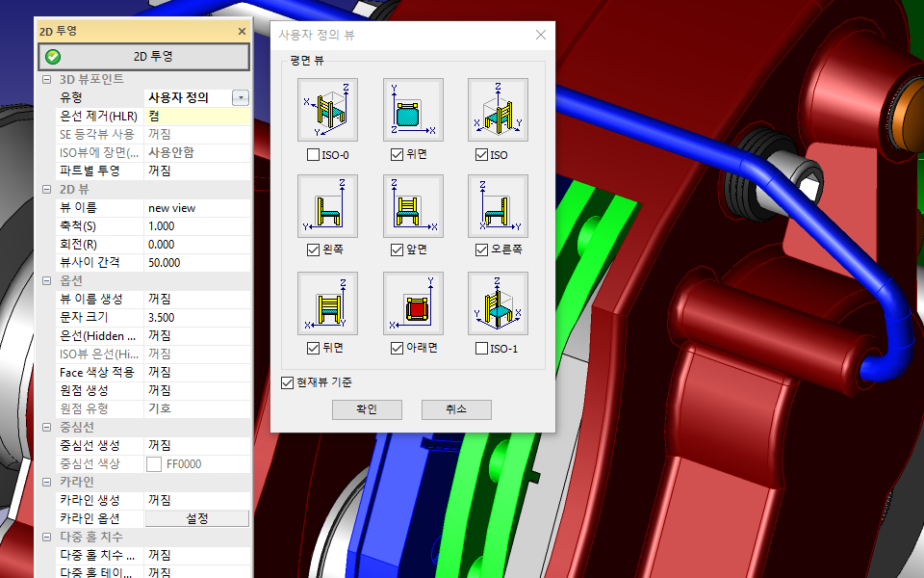
Task: Uncheck the 현재뷰 기준 checkbox
Action: point(287,382)
